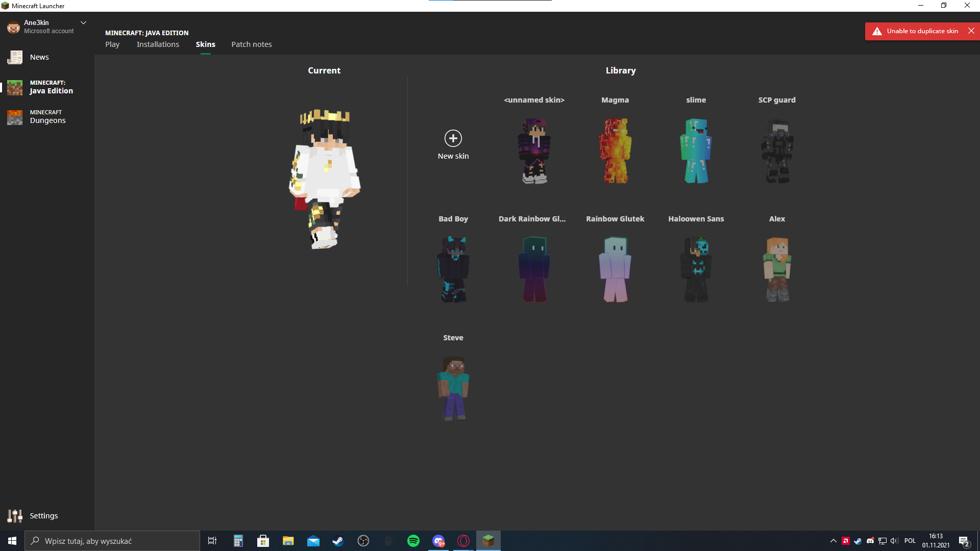Pick the Haloowen Sans skin

point(696,269)
